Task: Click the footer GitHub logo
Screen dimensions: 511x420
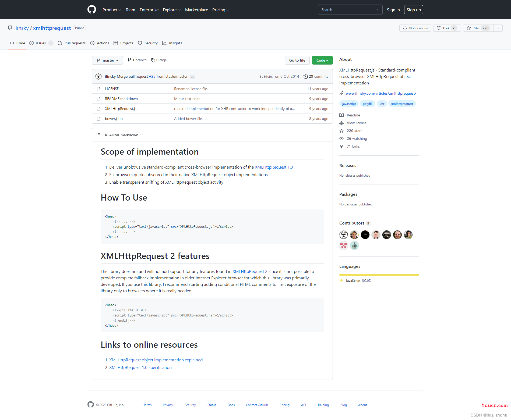Action: pyautogui.click(x=91, y=404)
